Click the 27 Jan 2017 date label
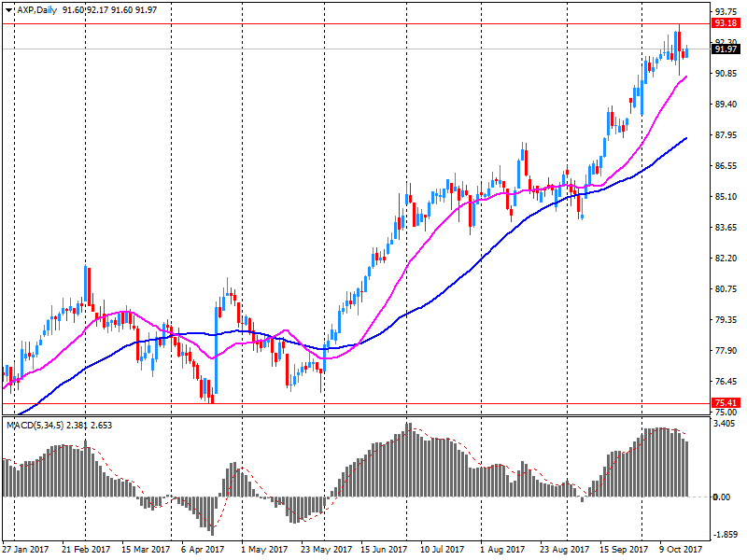The width and height of the screenshot is (747, 560). coord(26,550)
